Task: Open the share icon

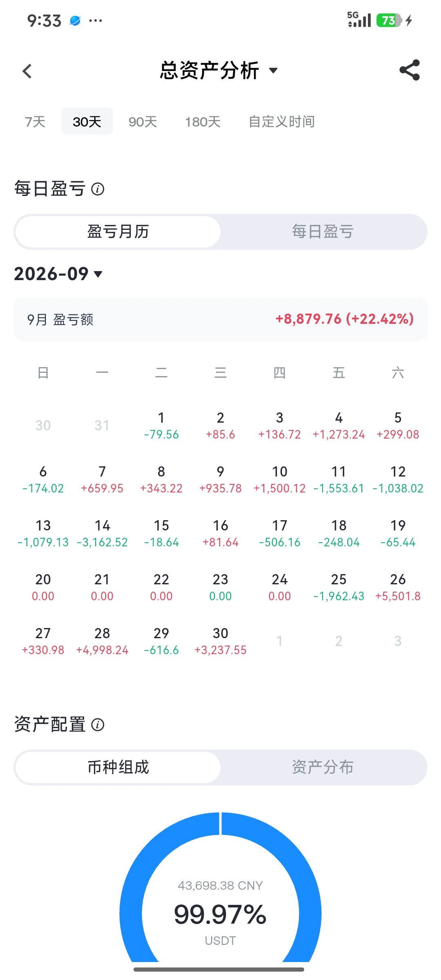Action: [x=410, y=70]
